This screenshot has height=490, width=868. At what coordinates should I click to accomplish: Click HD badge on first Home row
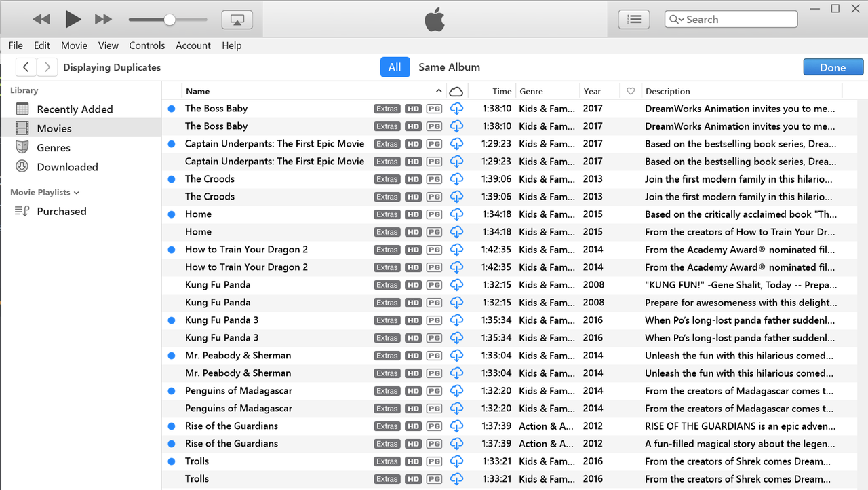click(413, 214)
